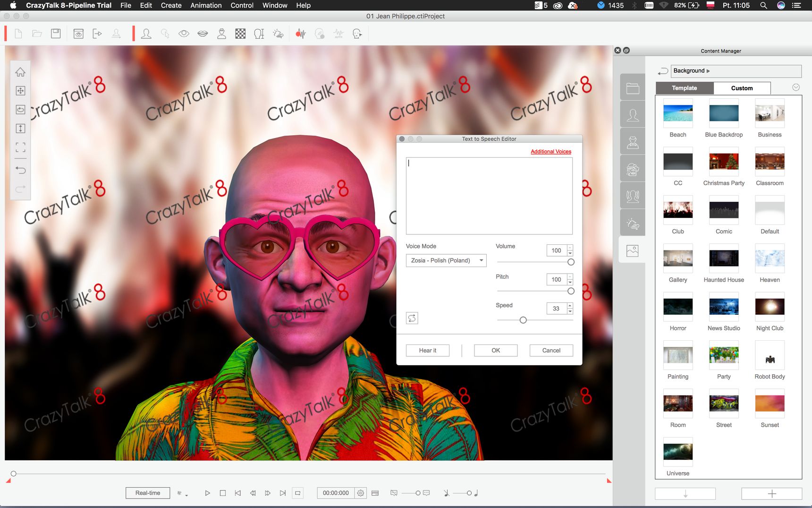Click the Pitch slider handle

571,291
